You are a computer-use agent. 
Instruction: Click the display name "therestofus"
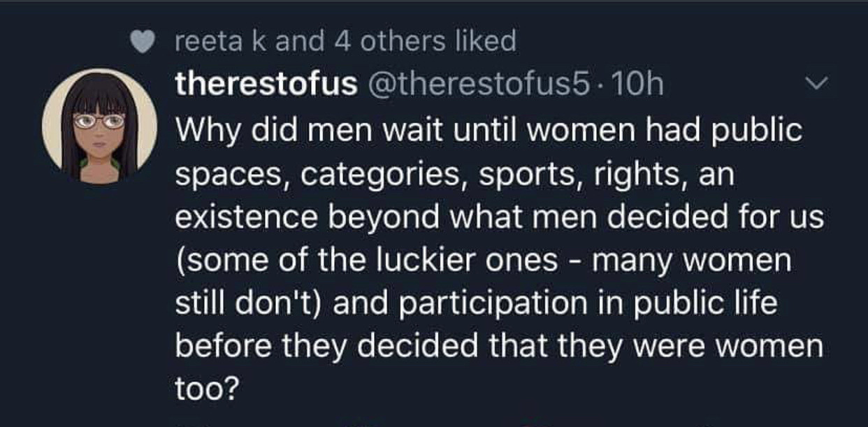pyautogui.click(x=267, y=85)
